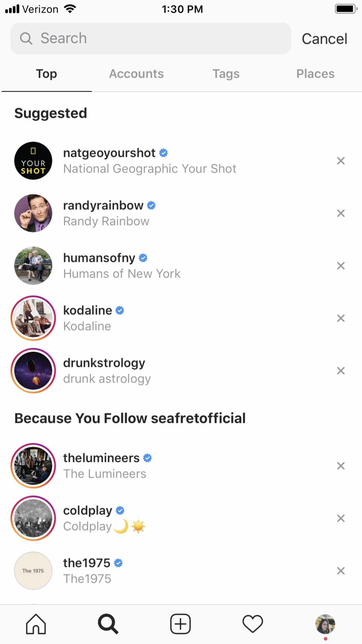Tap the verified badge next to natgeoyourshot
The width and height of the screenshot is (362, 644).
[x=163, y=153]
